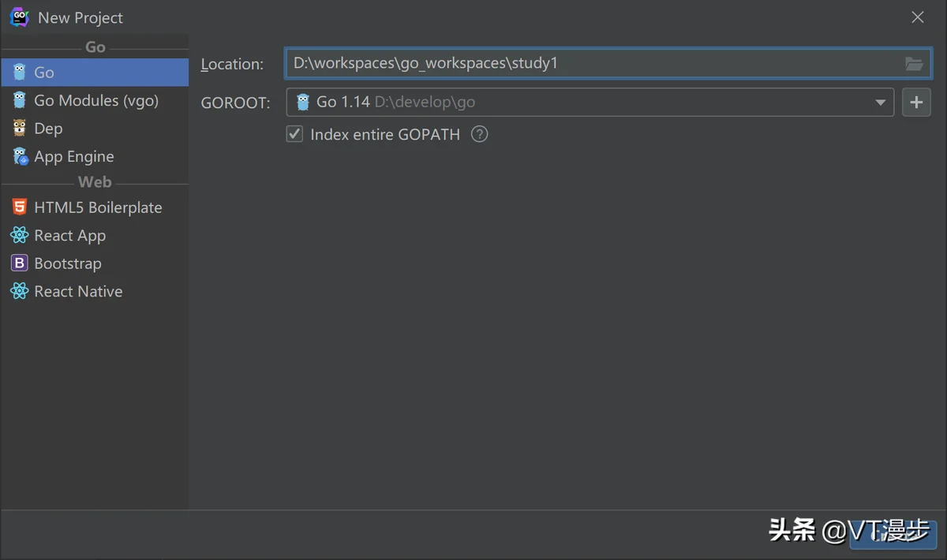
Task: Click the Go 1.14 gopher icon in GOROOT
Action: 303,102
